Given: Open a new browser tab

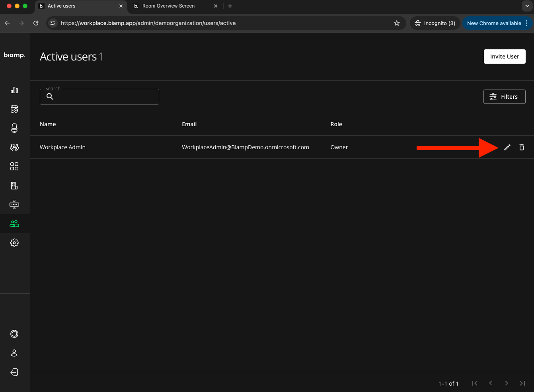Looking at the screenshot, I should [x=230, y=6].
